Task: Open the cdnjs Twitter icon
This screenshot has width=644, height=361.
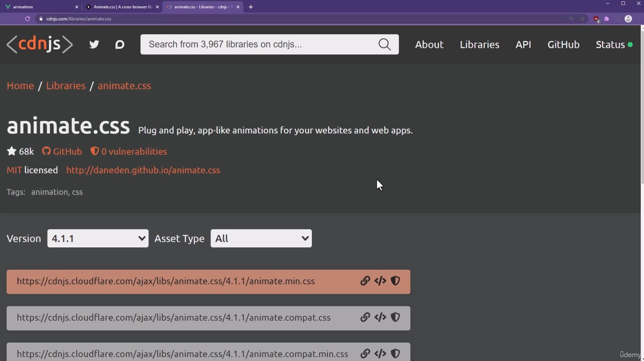Action: coord(94,45)
